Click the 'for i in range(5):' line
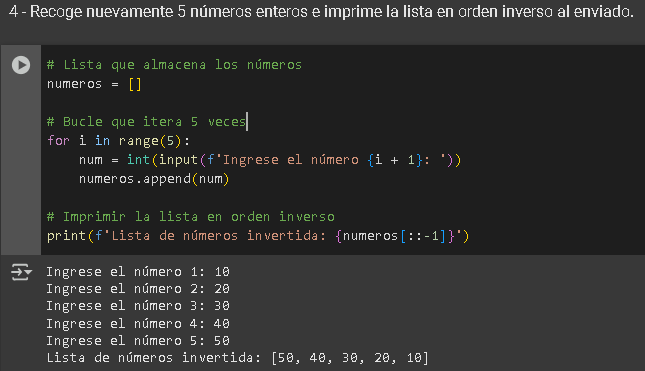Screen dimensions: 645x371 tap(118, 141)
